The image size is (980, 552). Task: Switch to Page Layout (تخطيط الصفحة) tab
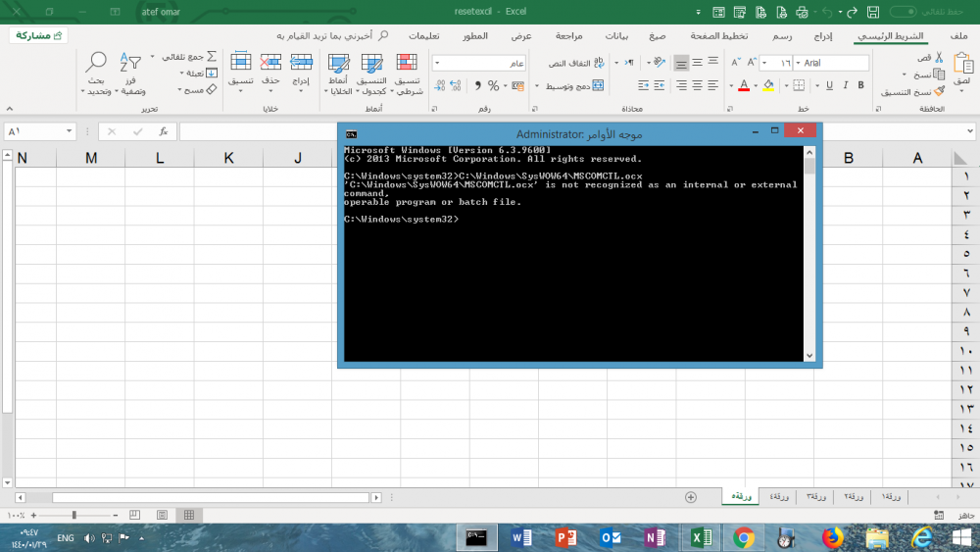click(719, 36)
